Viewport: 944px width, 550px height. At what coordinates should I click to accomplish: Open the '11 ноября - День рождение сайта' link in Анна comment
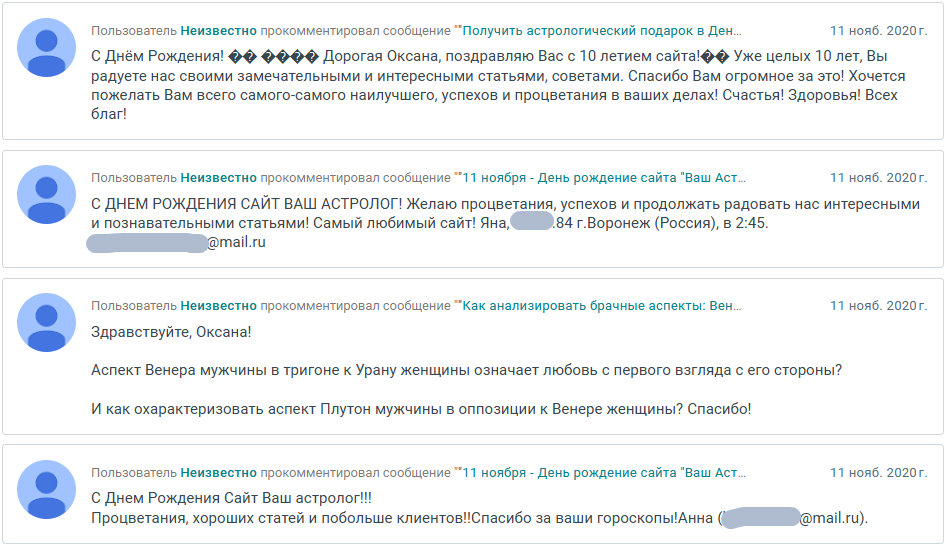(x=603, y=472)
